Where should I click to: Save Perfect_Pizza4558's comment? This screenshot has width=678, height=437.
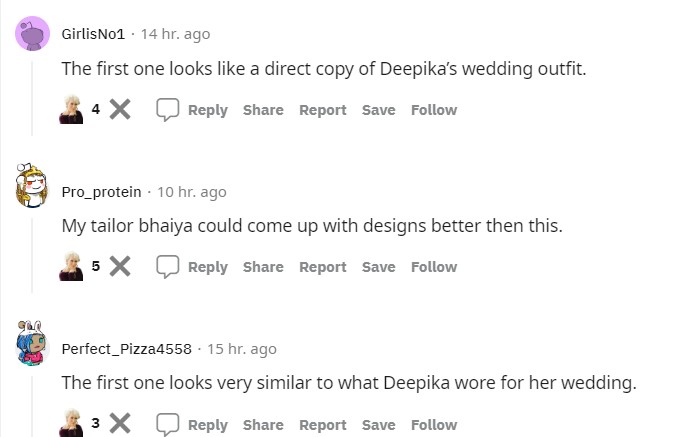point(378,424)
